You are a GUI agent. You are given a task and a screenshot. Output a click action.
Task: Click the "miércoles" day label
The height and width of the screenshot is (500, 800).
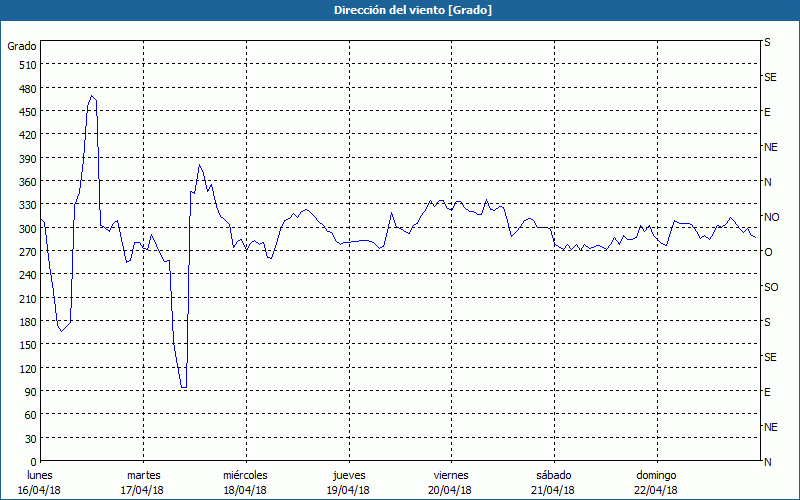(245, 475)
